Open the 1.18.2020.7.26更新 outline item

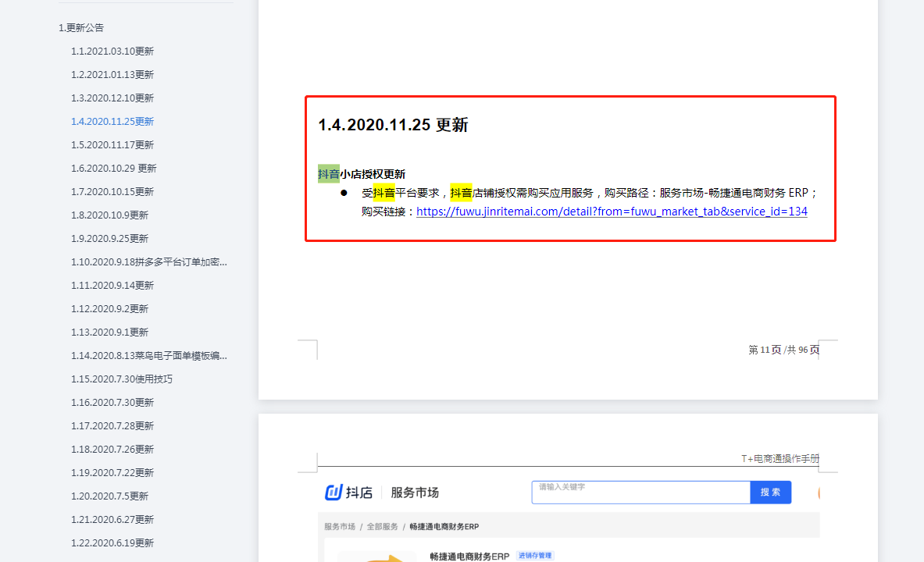[x=112, y=450]
